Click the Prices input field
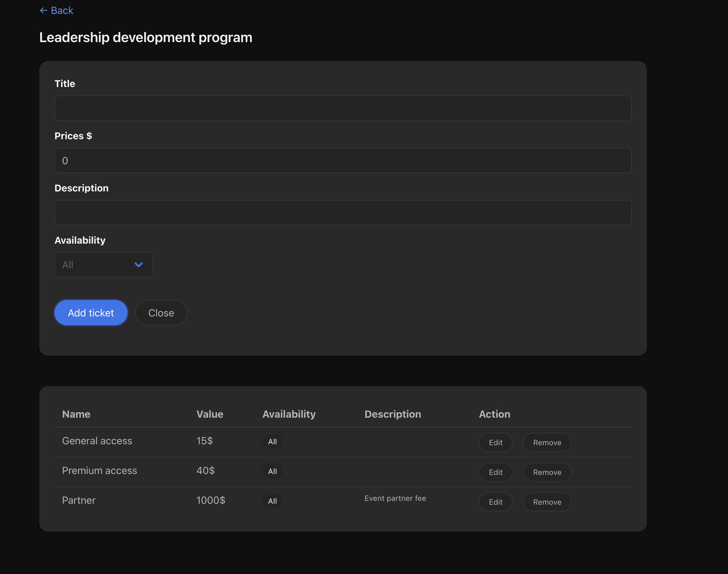This screenshot has height=574, width=728. pyautogui.click(x=342, y=160)
